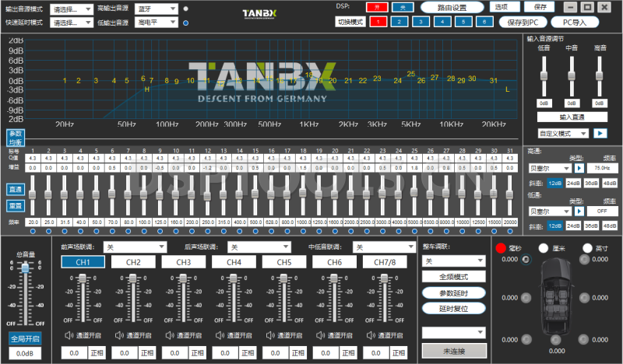The height and width of the screenshot is (364, 623).
Task: Click the CH1 正相 phase button
Action: 97,352
